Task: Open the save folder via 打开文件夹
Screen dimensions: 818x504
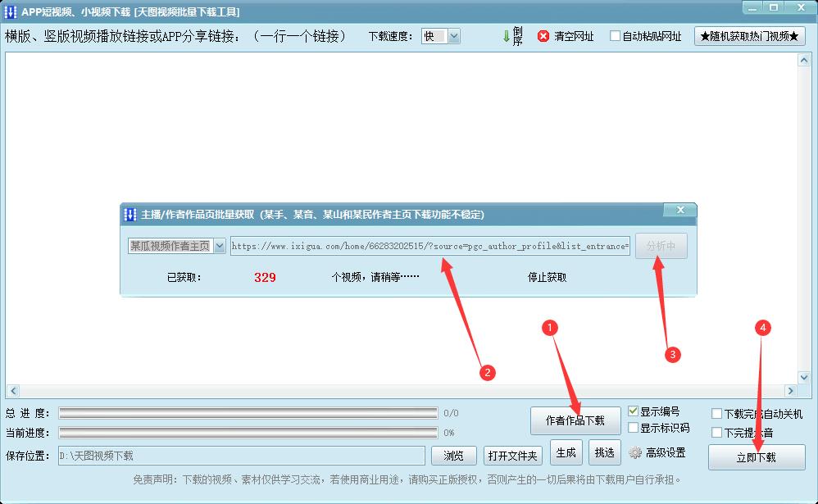Action: pyautogui.click(x=513, y=455)
